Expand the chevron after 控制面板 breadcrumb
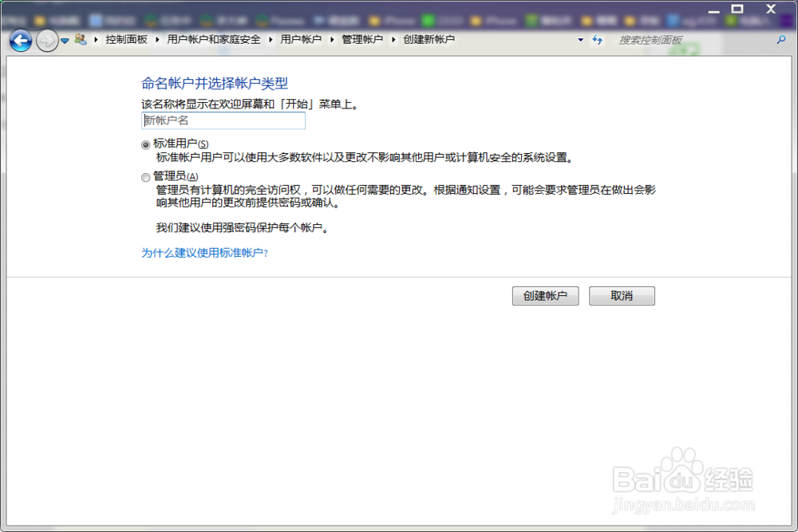Image resolution: width=798 pixels, height=532 pixels. (x=156, y=37)
